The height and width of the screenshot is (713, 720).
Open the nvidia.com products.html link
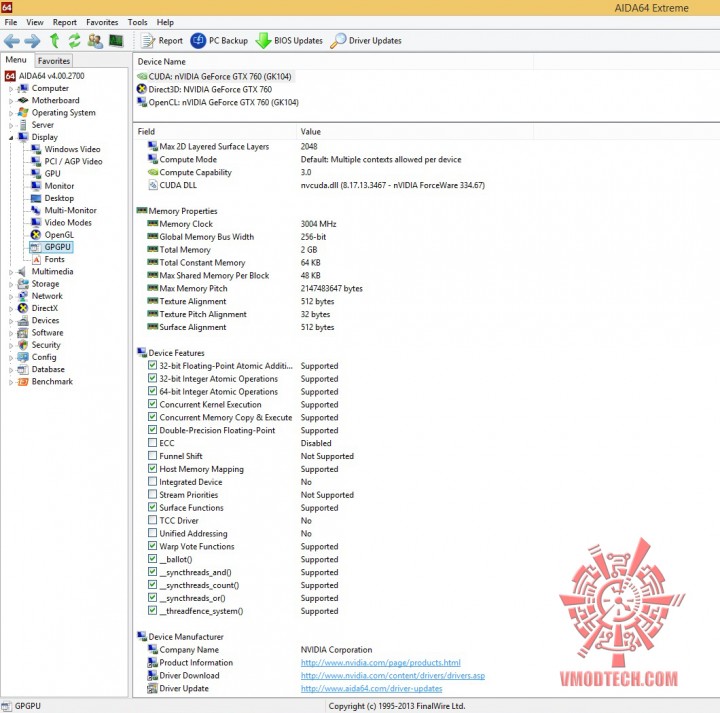381,662
